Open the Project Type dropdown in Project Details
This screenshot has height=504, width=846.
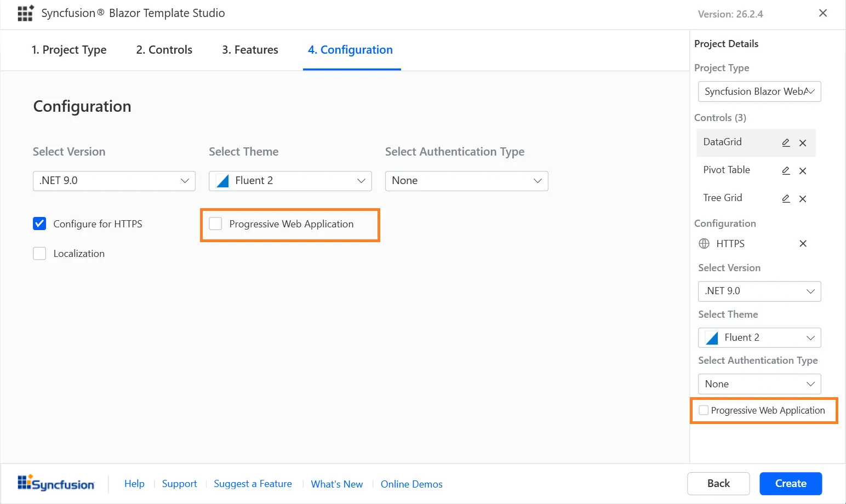[x=759, y=91]
